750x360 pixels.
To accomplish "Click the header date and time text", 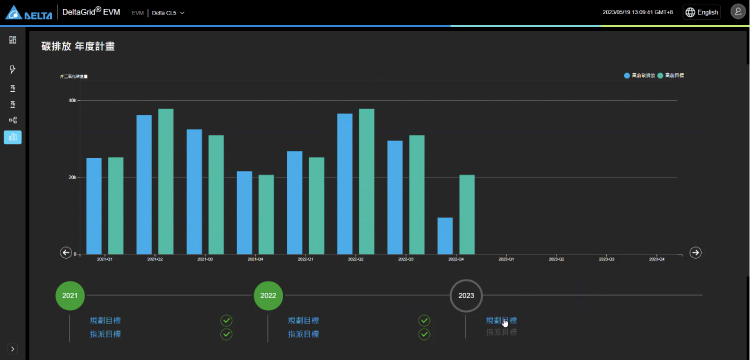I will (638, 13).
